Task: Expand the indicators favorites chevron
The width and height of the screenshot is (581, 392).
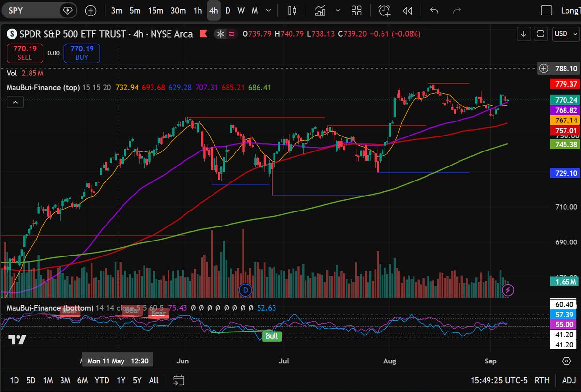Action: coord(338,10)
